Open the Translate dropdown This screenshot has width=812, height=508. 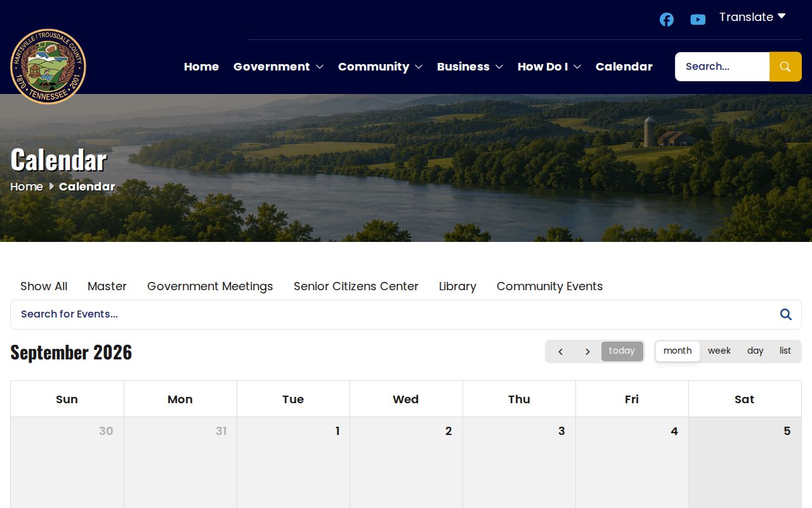click(752, 17)
